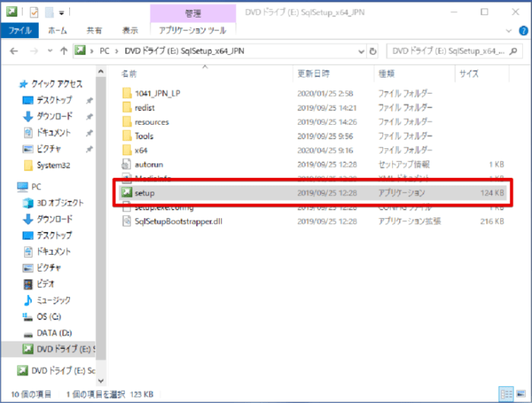Open the window system menu icon in title bar
This screenshot has height=403, width=532.
(12, 12)
